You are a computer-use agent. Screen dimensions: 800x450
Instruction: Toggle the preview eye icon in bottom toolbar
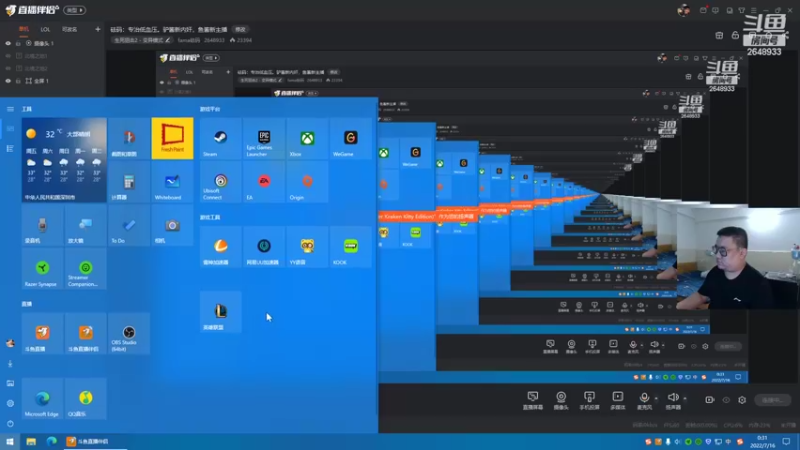[726, 400]
